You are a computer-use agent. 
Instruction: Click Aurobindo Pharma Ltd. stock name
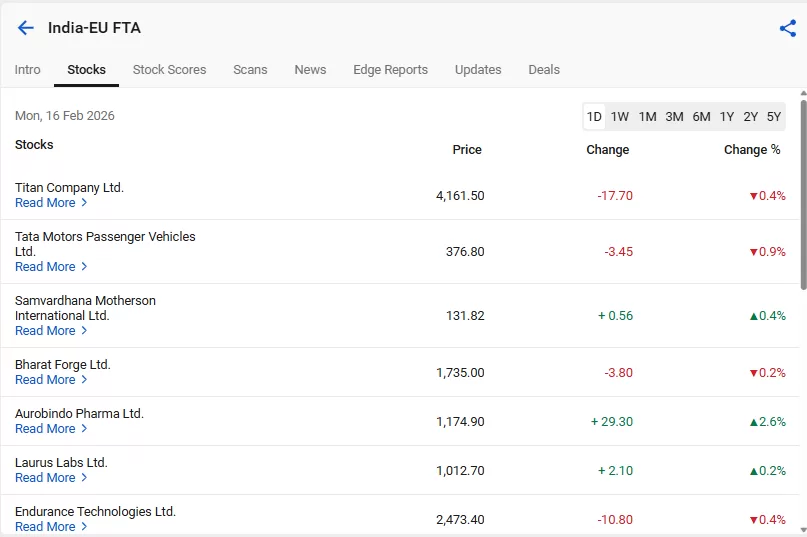tap(79, 413)
